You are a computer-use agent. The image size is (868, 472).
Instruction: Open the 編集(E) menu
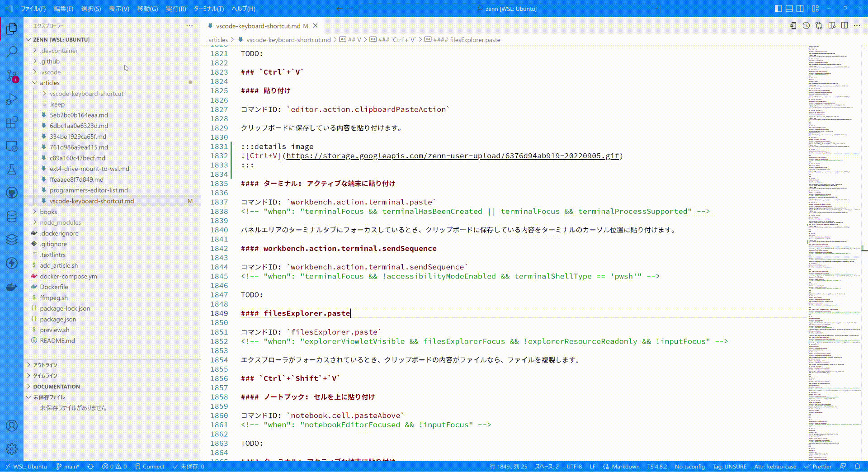tap(63, 9)
